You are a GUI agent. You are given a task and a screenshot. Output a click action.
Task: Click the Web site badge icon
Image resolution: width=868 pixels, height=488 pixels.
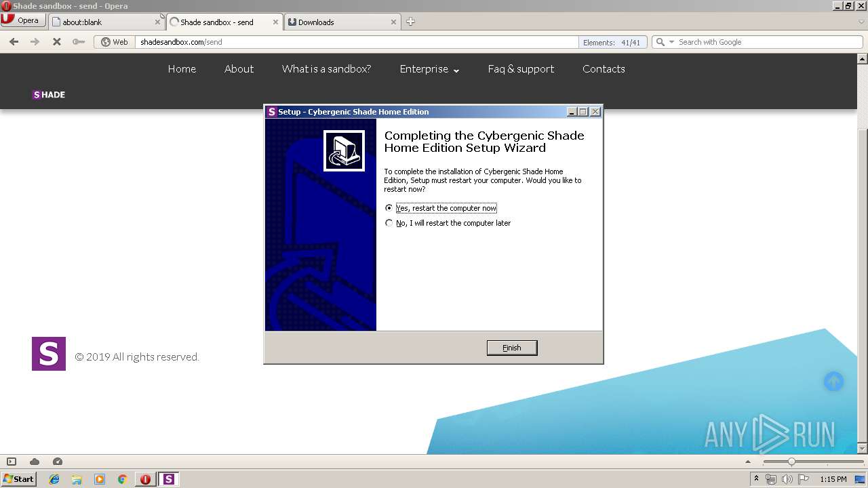115,41
